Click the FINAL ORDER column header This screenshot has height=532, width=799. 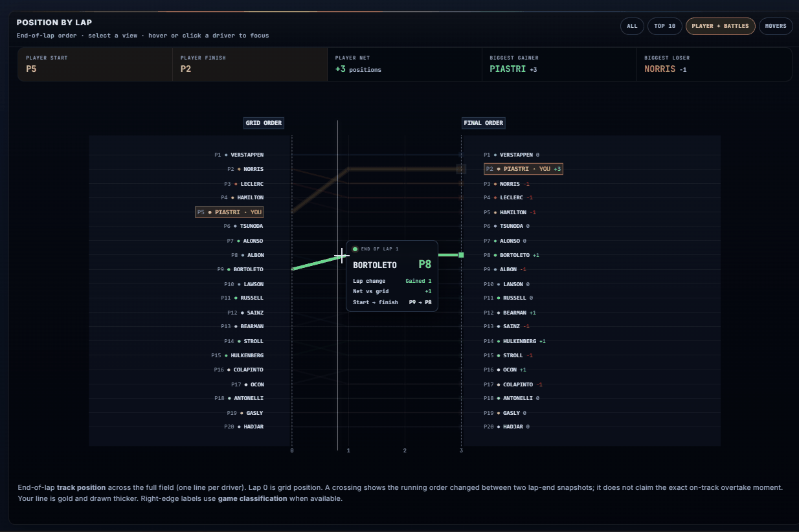tap(484, 123)
